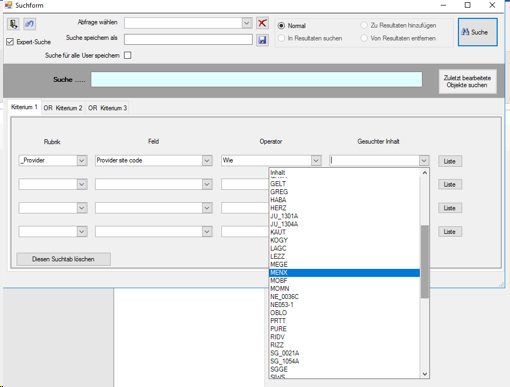Screen dimensions: 510x387
Task: Delete the selected query with the red X icon
Action: click(x=262, y=23)
